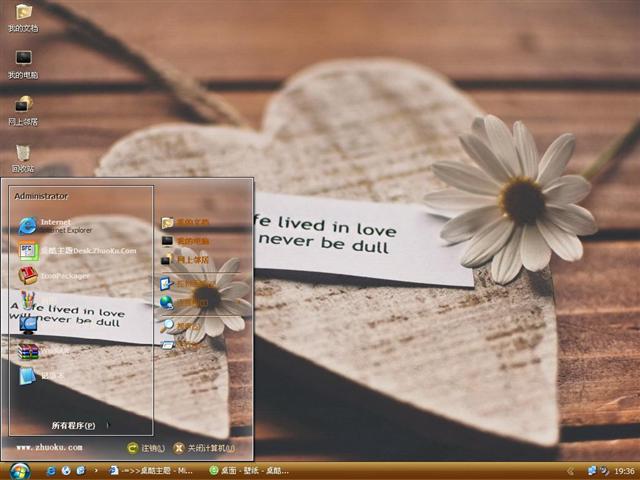This screenshot has width=640, height=480.
Task: Open My Computer in start menu right column
Action: click(x=185, y=241)
